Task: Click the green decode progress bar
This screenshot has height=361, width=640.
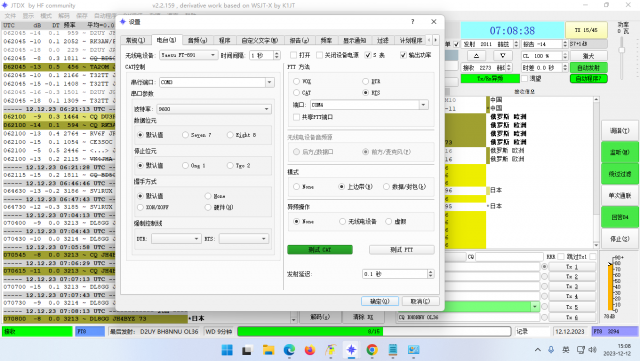Action: coord(374,331)
